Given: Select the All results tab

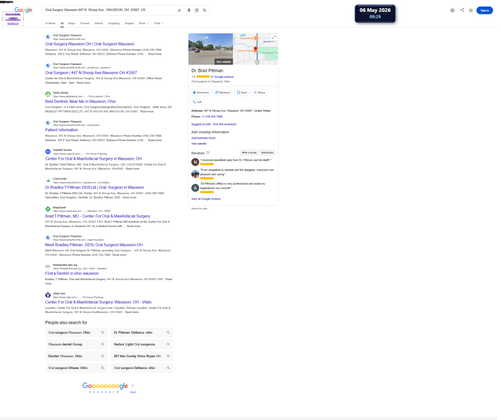Looking at the screenshot, I should tap(62, 23).
